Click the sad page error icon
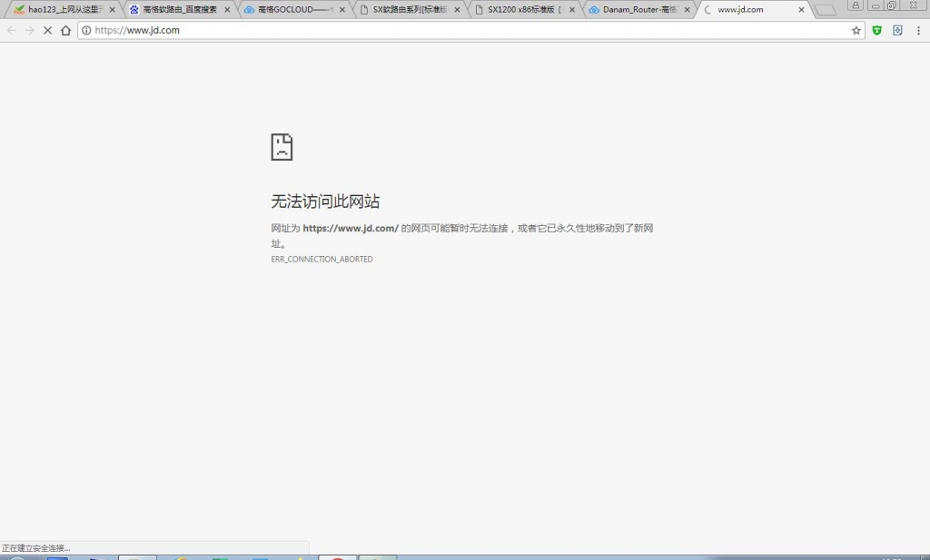The image size is (930, 560). tap(282, 146)
